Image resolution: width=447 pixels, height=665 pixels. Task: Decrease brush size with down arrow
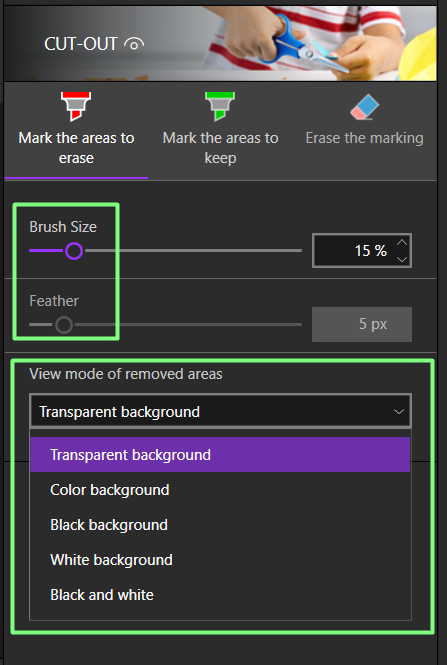(402, 259)
